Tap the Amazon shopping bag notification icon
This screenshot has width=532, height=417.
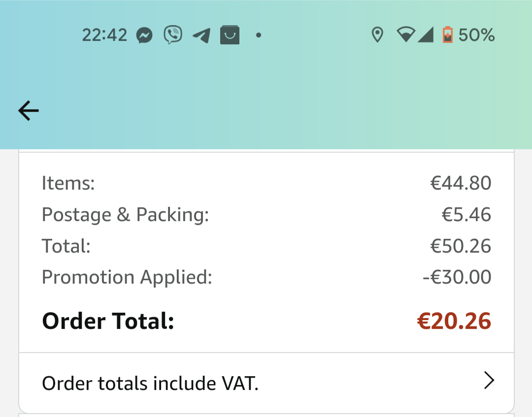click(230, 35)
